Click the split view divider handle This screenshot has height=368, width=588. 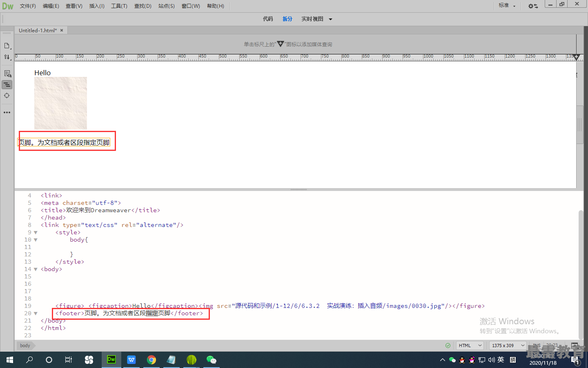pos(298,189)
